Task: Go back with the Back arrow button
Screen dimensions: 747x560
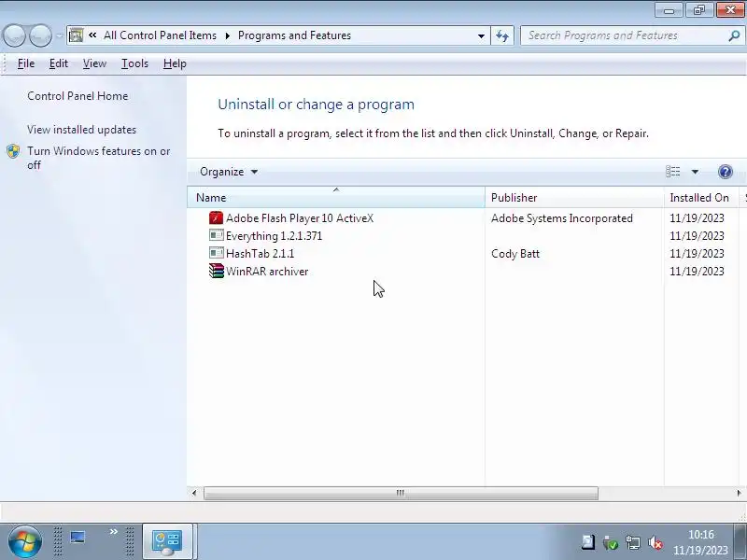Action: (x=14, y=35)
